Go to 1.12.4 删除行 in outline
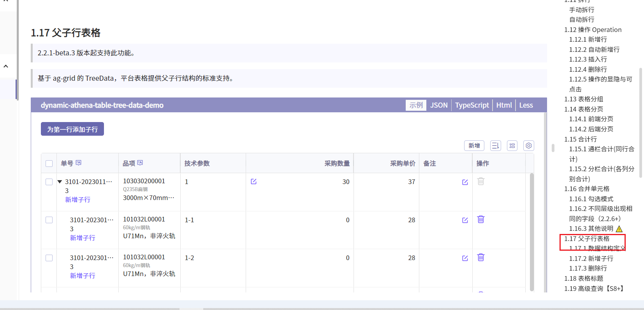 [588, 69]
